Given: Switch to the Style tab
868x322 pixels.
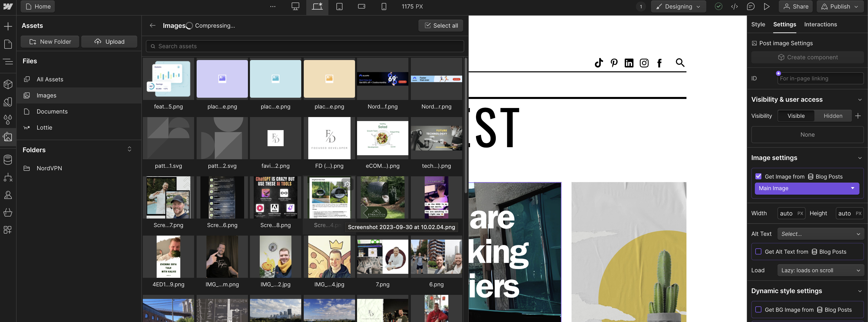Looking at the screenshot, I should point(758,24).
